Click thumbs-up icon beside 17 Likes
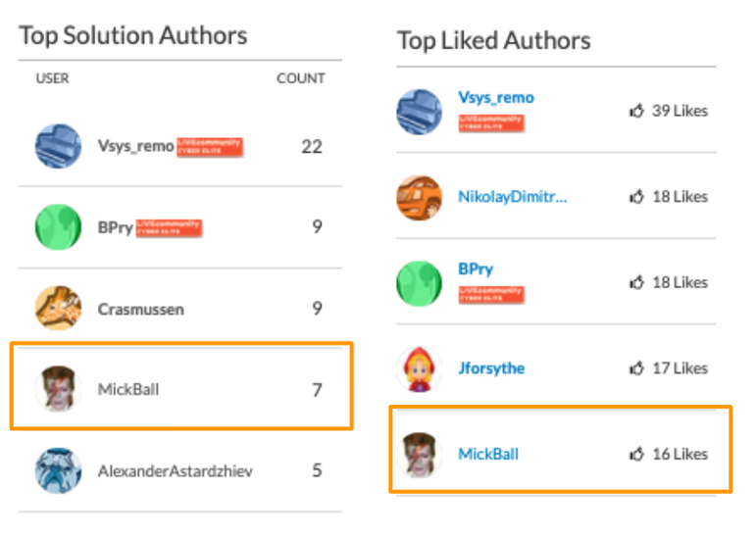Viewport: 756px width, 537px height. 636,369
